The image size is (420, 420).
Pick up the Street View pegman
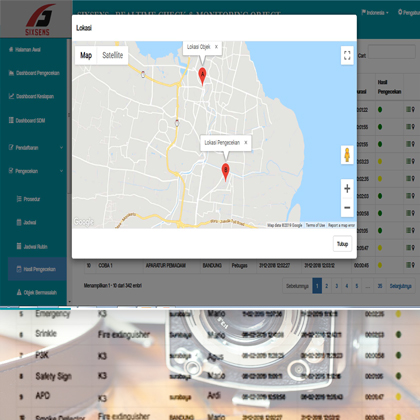coord(347,155)
